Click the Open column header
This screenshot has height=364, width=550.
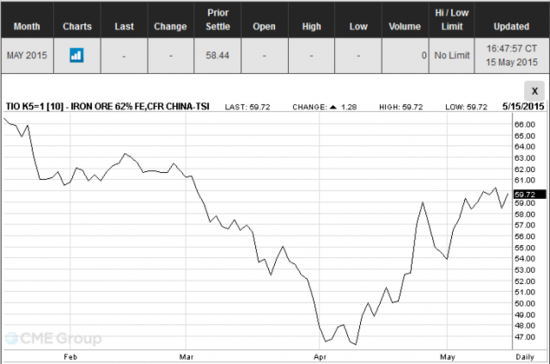[264, 26]
